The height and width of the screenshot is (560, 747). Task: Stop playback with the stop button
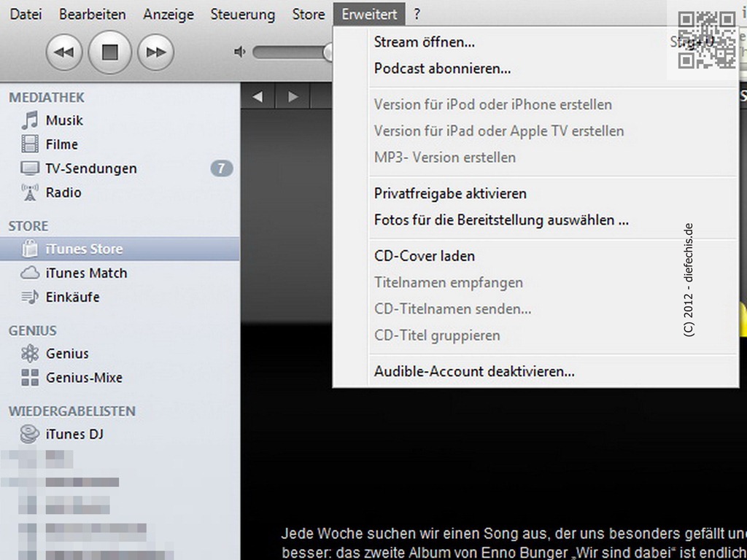(110, 52)
